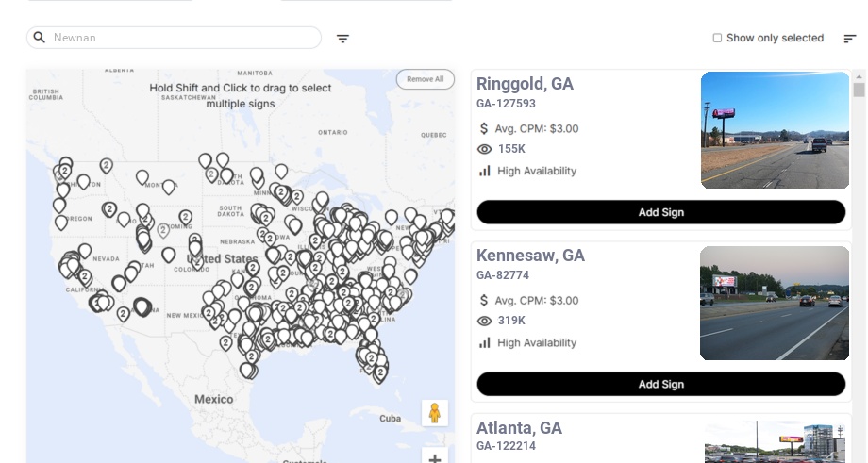Open the Kennesaw, GA listing title

click(x=530, y=256)
